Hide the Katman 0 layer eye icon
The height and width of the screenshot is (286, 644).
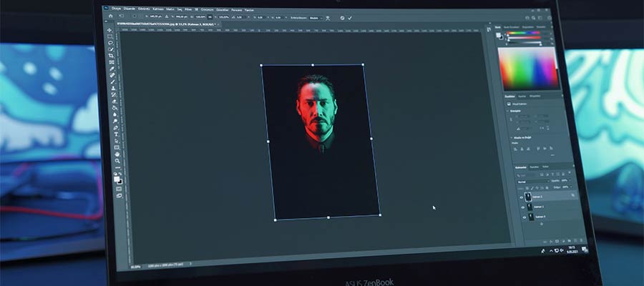click(x=524, y=217)
